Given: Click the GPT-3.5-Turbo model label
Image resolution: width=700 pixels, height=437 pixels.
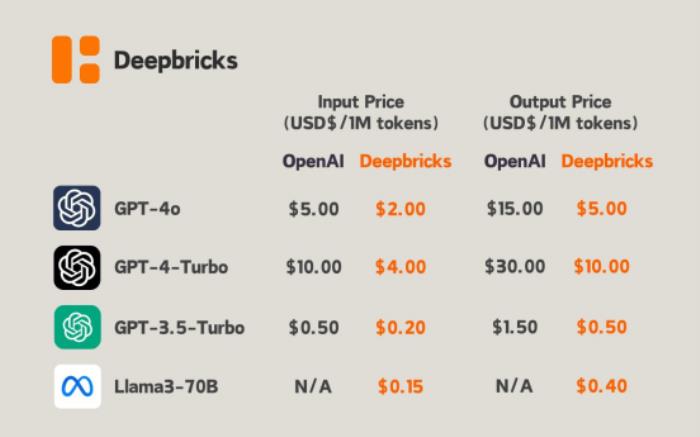Looking at the screenshot, I should [x=179, y=328].
